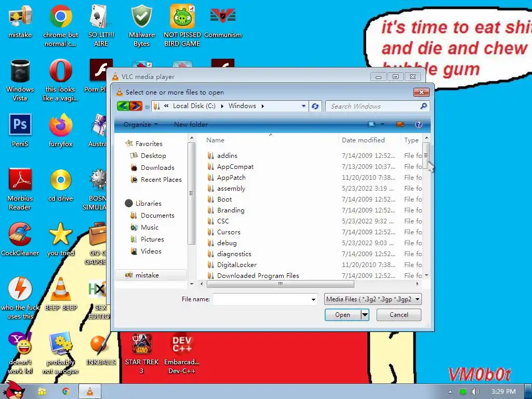
Task: Open the split arrow beside Open button
Action: pyautogui.click(x=365, y=315)
